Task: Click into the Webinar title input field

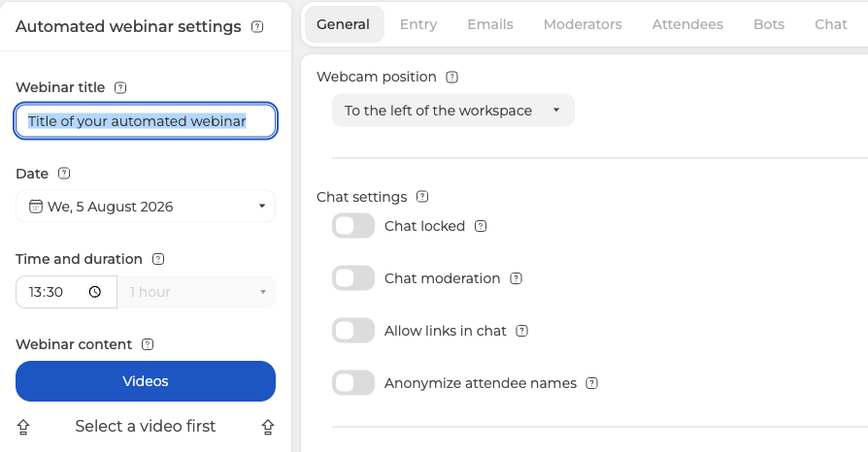Action: 146,120
